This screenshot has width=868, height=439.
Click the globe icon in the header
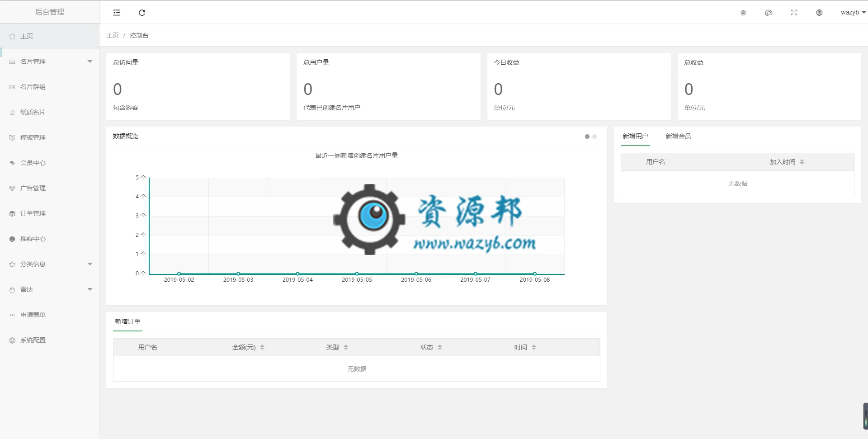point(819,13)
